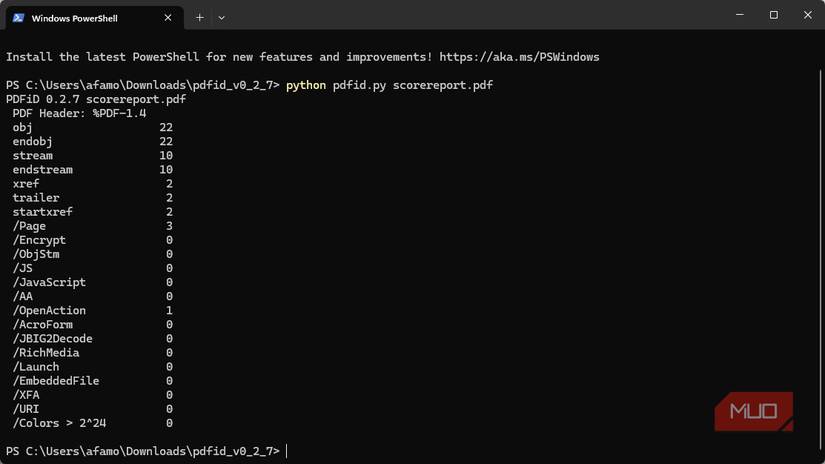Close the Windows PowerShell tab
Screen dimensions: 825x464
tap(168, 17)
